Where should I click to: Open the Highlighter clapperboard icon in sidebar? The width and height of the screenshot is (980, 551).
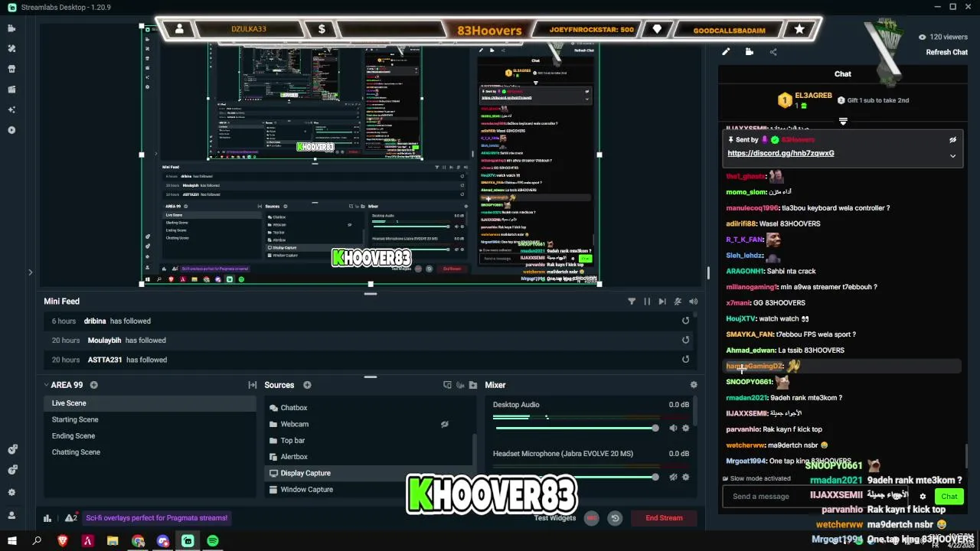(11, 89)
